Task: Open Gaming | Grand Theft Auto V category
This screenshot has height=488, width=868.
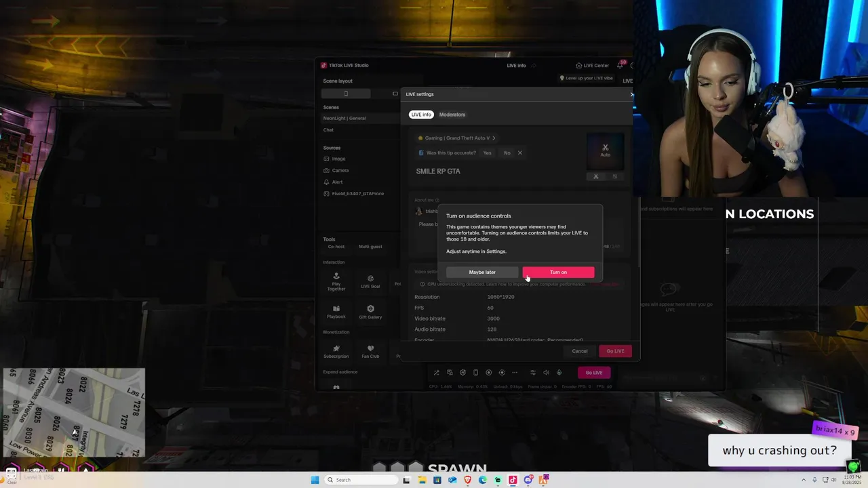Action: click(457, 138)
